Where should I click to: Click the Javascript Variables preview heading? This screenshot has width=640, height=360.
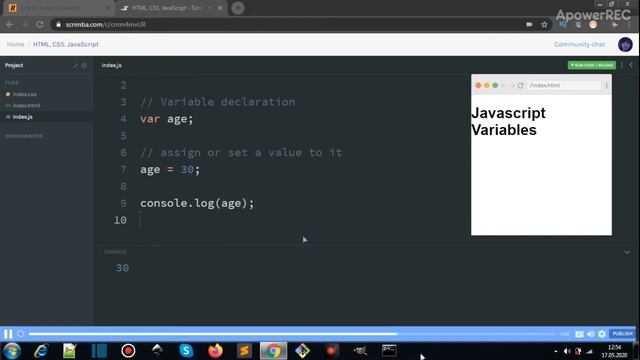point(509,121)
